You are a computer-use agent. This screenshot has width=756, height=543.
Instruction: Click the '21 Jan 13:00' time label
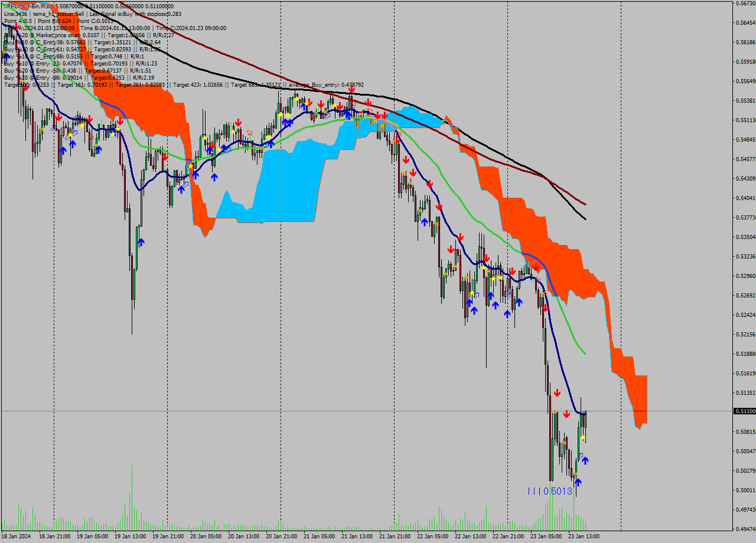[x=357, y=536]
